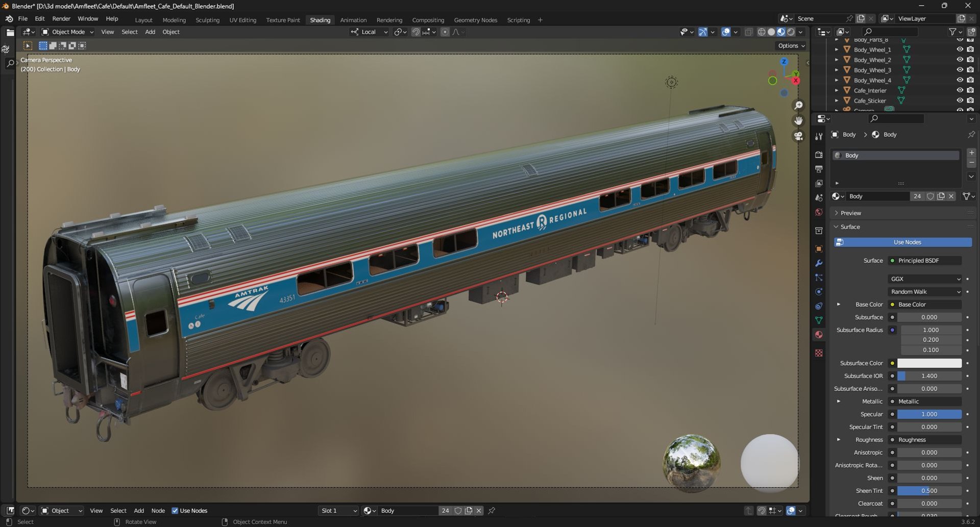The width and height of the screenshot is (980, 527).
Task: Open the Texture properties tab
Action: coord(819,353)
